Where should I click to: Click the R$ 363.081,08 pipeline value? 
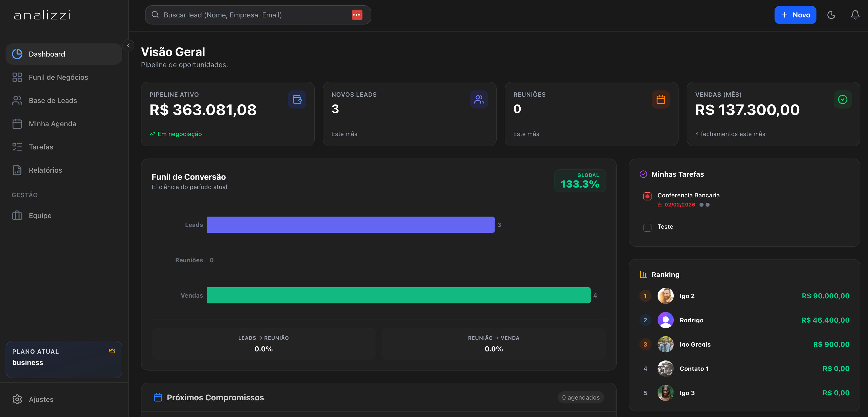203,110
